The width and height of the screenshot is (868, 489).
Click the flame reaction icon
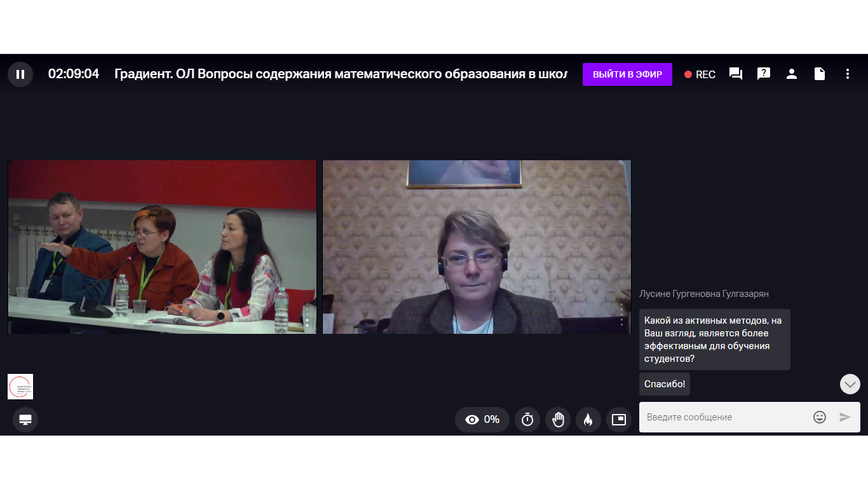(588, 420)
